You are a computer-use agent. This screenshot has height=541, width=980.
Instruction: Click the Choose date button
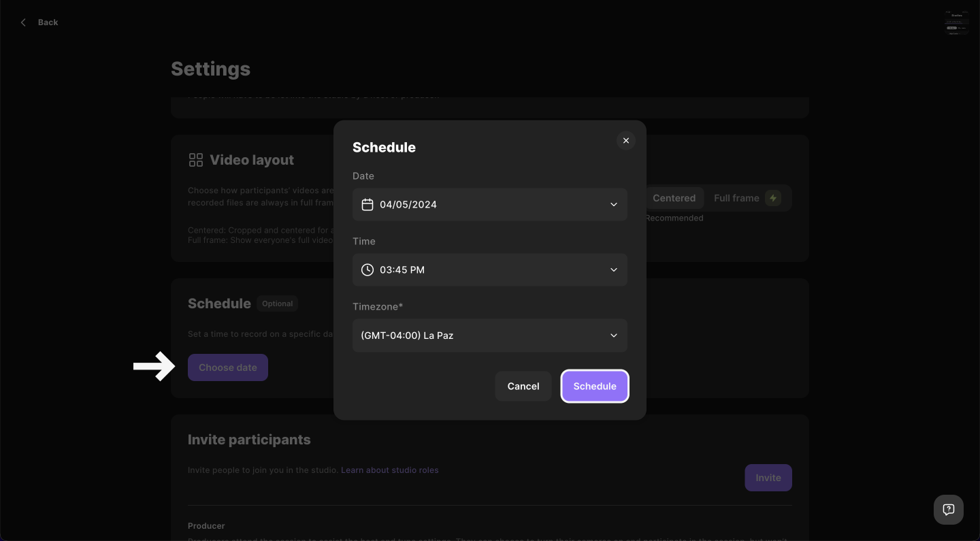coord(228,367)
